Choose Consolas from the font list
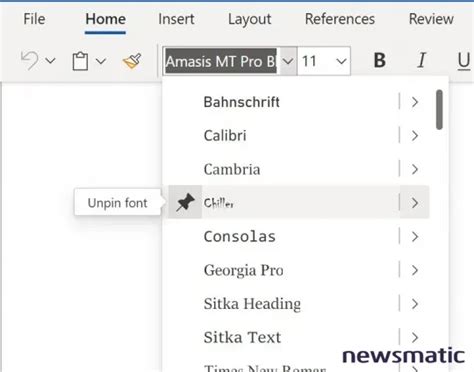The width and height of the screenshot is (474, 372). 240,237
